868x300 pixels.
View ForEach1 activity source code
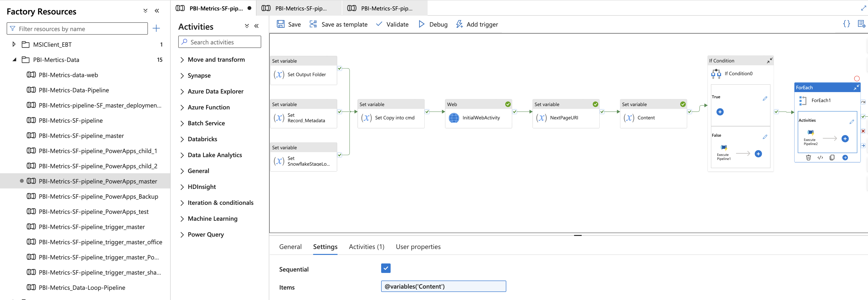[x=820, y=158]
